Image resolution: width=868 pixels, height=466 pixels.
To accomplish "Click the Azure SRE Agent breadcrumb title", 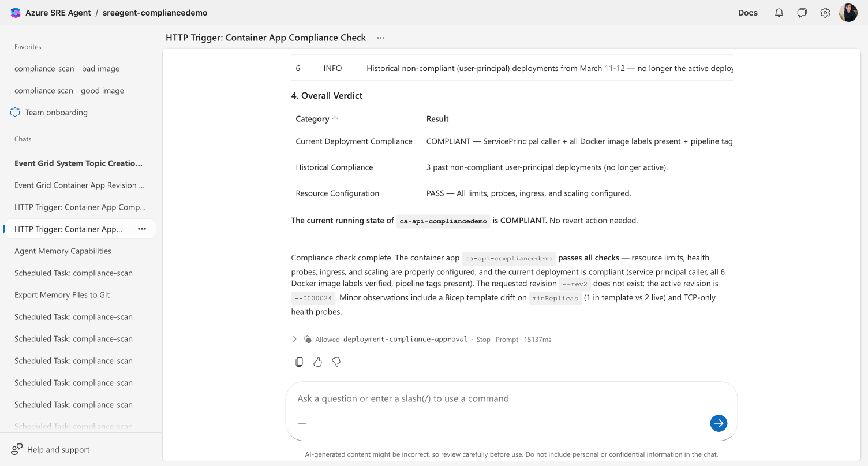I will pyautogui.click(x=58, y=13).
